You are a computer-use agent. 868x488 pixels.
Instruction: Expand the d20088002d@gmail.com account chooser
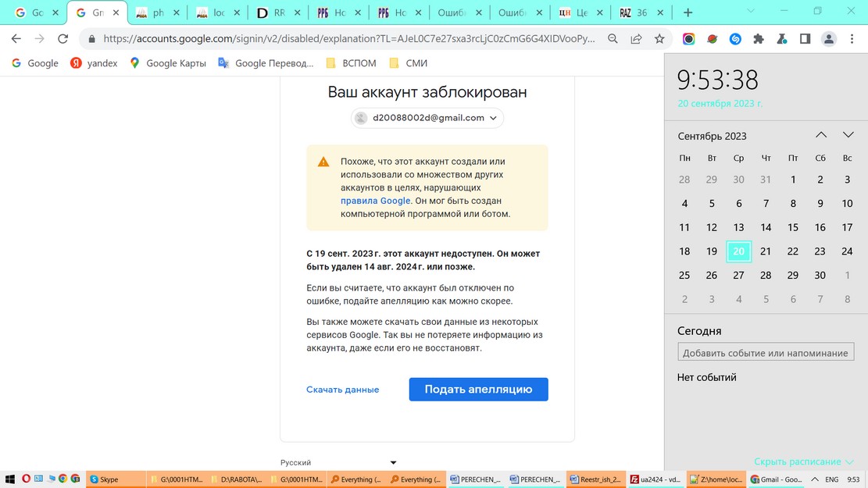tap(427, 118)
